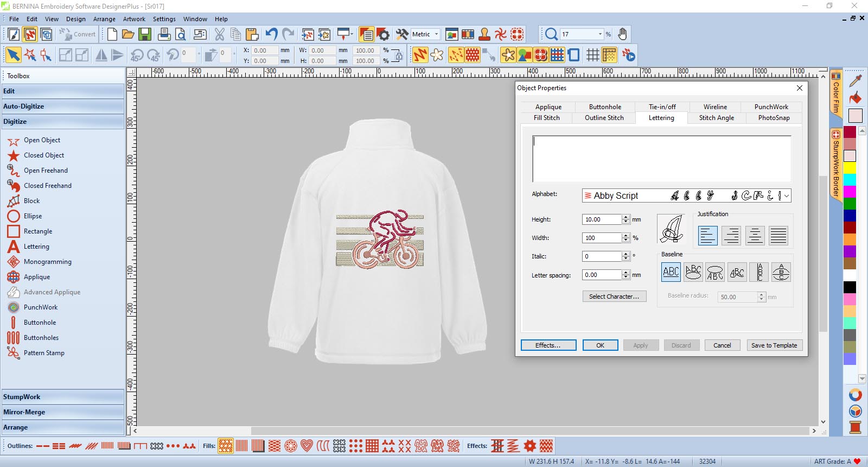This screenshot has height=467, width=868.
Task: Set full justification
Action: point(778,236)
